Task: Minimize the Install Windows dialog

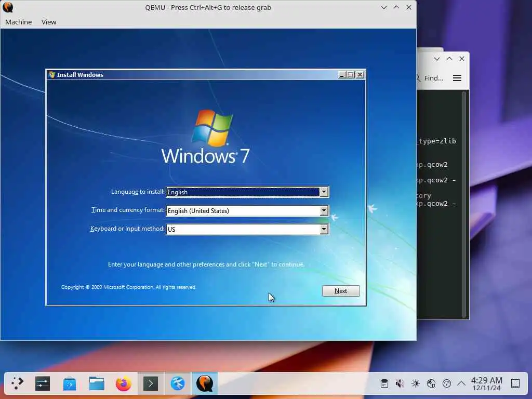Action: (342, 75)
